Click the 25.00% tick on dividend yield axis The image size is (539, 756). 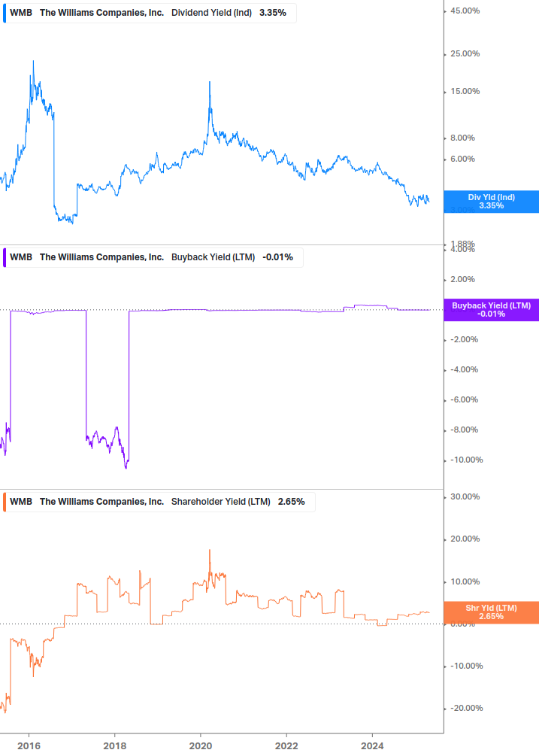coord(465,54)
